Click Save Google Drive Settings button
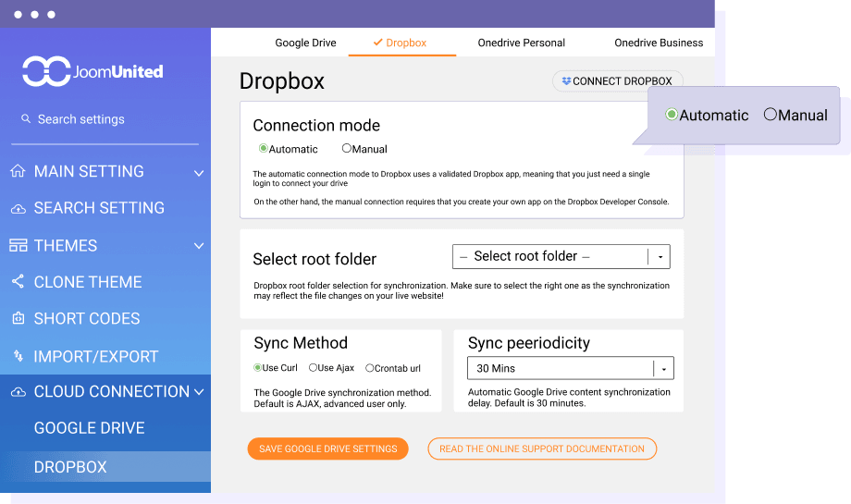 click(x=327, y=449)
